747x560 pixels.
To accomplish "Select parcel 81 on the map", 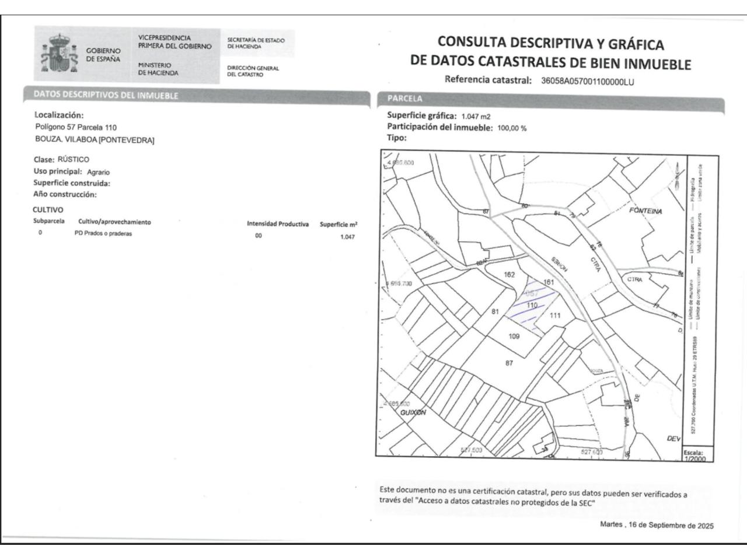I will [x=495, y=311].
